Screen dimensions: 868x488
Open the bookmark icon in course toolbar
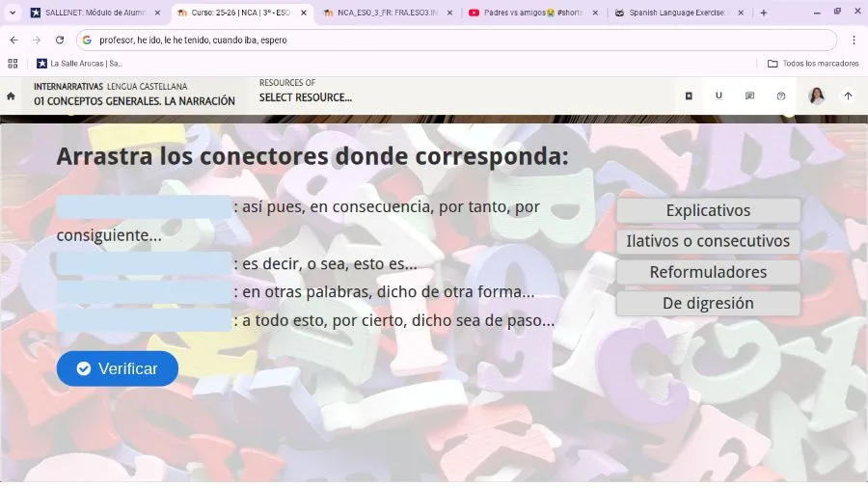pyautogui.click(x=689, y=95)
